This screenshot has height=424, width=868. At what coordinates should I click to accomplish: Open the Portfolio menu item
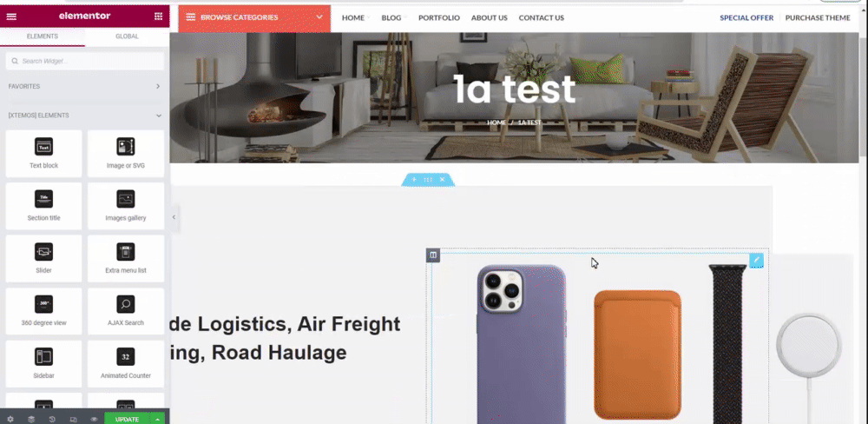tap(439, 17)
